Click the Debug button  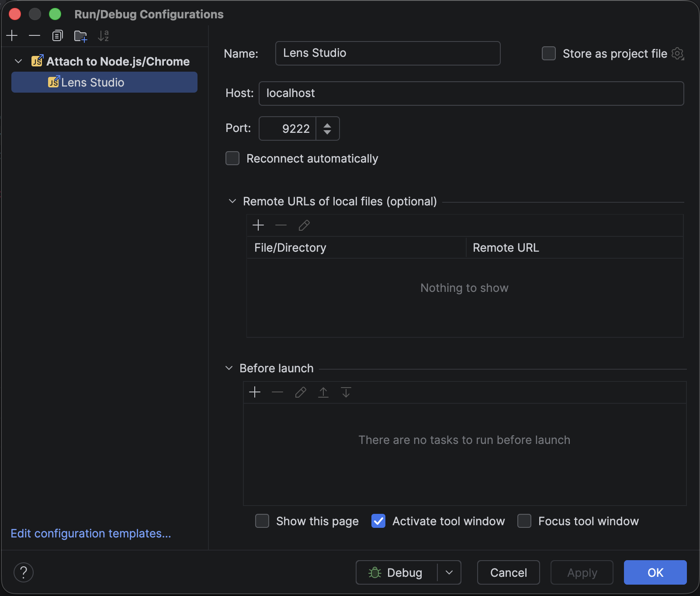[x=397, y=572]
